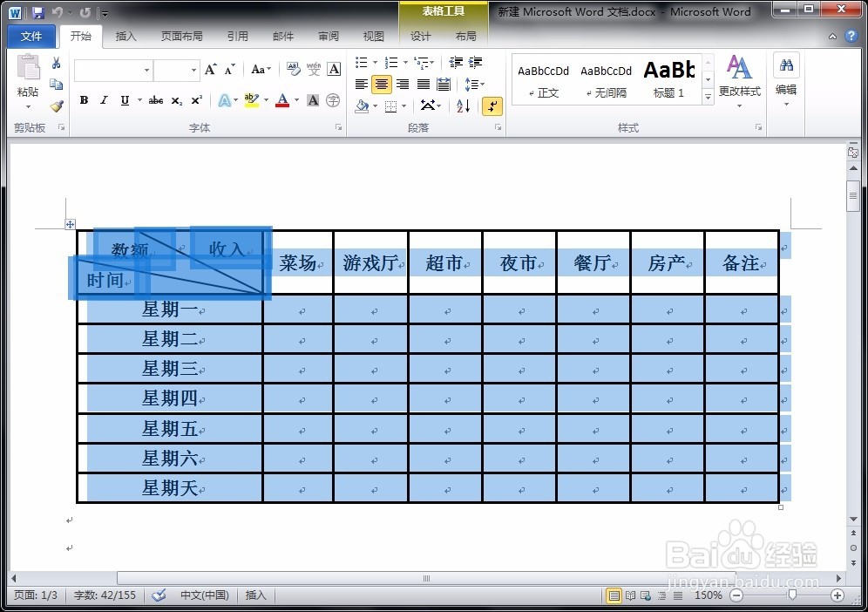Click the Grow Font icon
Image resolution: width=868 pixels, height=612 pixels.
pos(210,69)
